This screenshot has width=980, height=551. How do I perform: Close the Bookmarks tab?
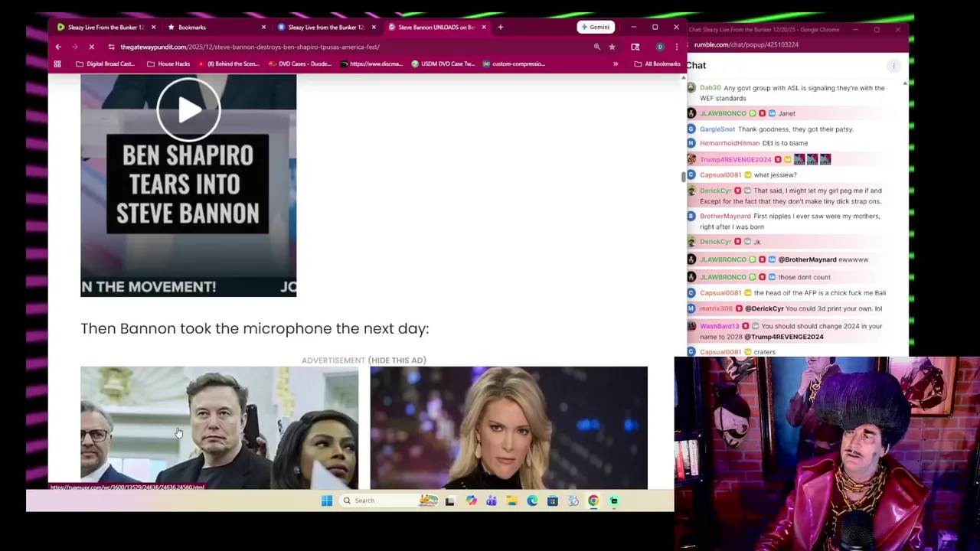click(x=263, y=27)
